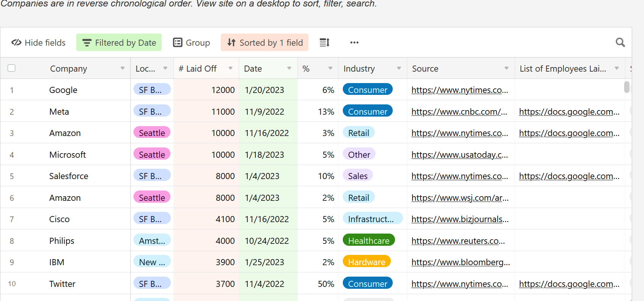The image size is (644, 301).
Task: Click the 11/9/2022 date cell
Action: [x=268, y=112]
